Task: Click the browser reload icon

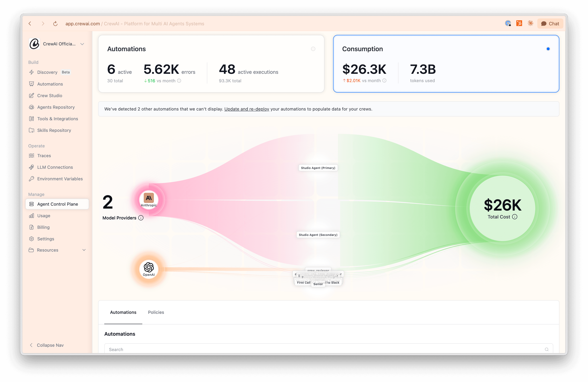Action: point(55,24)
